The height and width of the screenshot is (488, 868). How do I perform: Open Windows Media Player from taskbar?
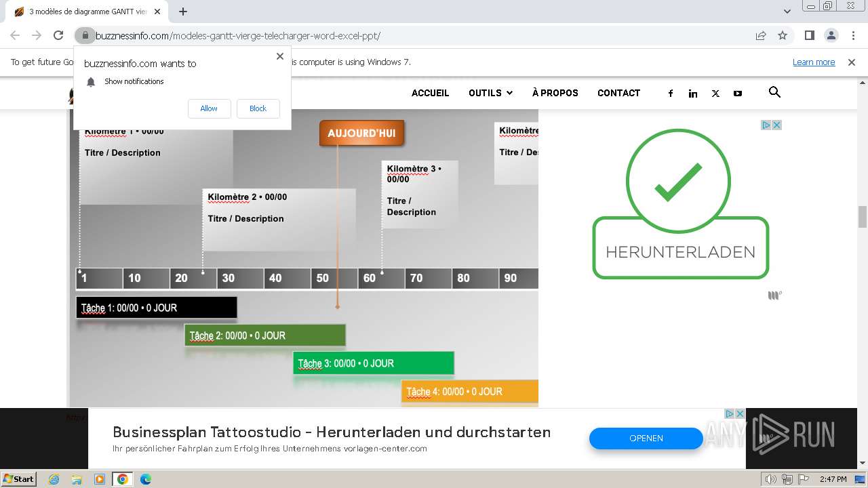tap(100, 479)
